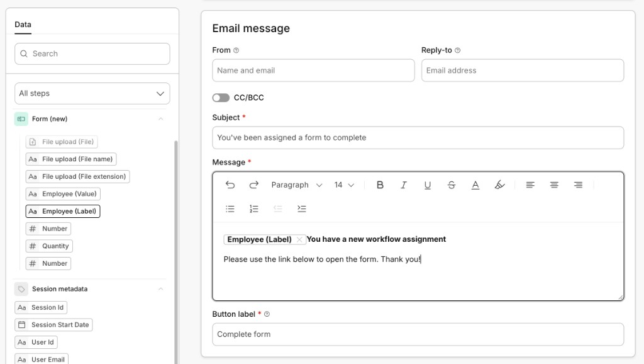The image size is (644, 364).
Task: Click the data panel vertical scrollbar
Action: pyautogui.click(x=176, y=251)
